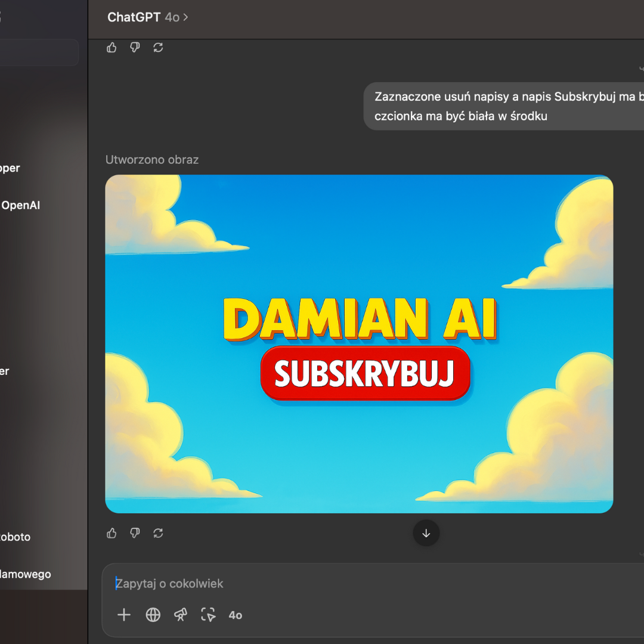Open sidebar chat ending with 'OpenAI'
The height and width of the screenshot is (644, 644).
[x=20, y=206]
